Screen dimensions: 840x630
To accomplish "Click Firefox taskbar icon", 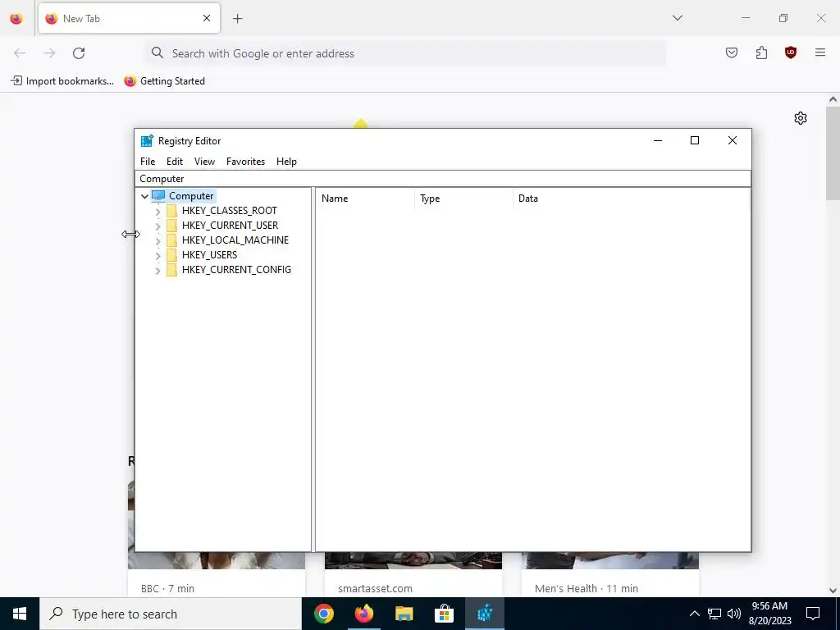I will click(363, 614).
